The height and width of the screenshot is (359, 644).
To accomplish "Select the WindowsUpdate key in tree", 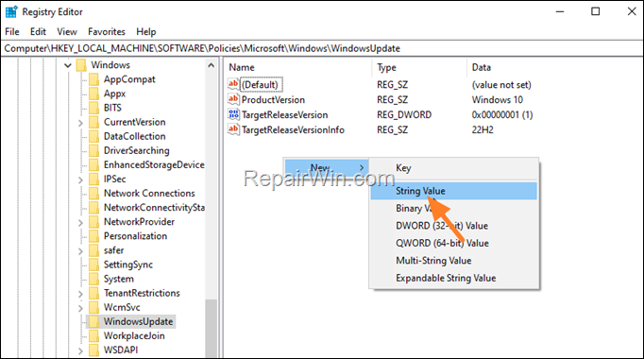I will [139, 321].
